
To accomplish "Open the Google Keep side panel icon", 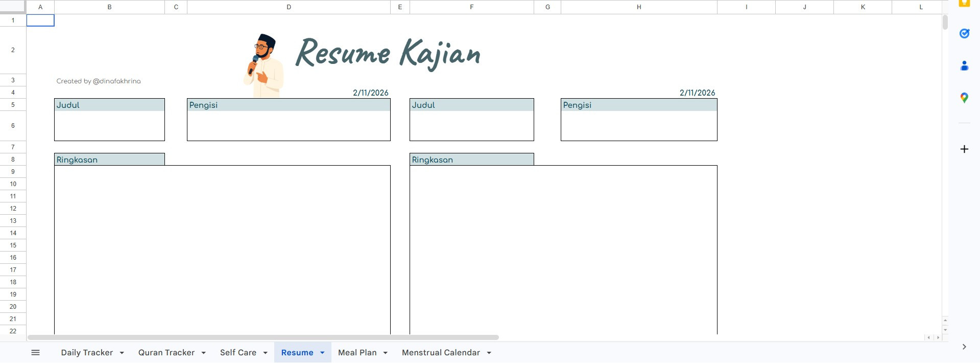I will click(964, 4).
